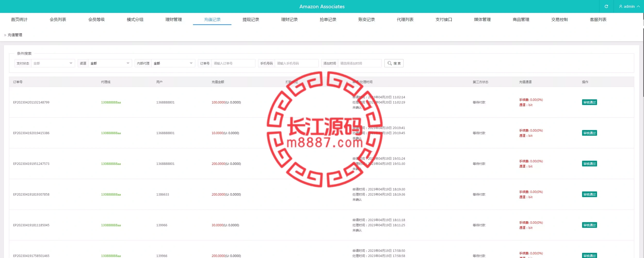The height and width of the screenshot is (258, 644).
Task: Click the refresh icon in top bar
Action: [606, 6]
